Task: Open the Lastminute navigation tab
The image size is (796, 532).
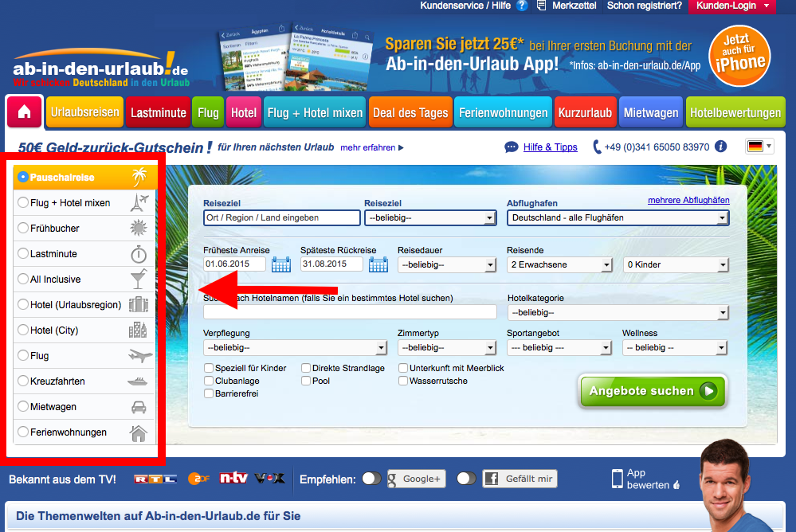Action: tap(159, 111)
